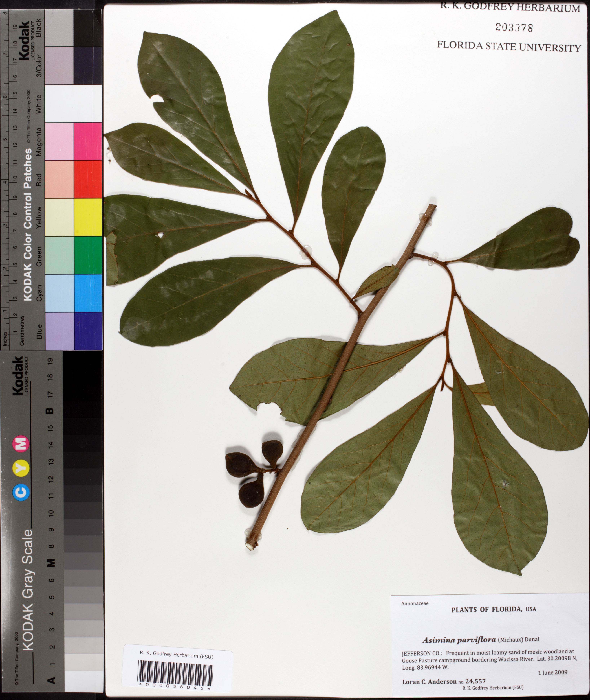590x700 pixels.
Task: Click the PLANTS OF FLORIDA, USA heading
Action: click(x=493, y=610)
